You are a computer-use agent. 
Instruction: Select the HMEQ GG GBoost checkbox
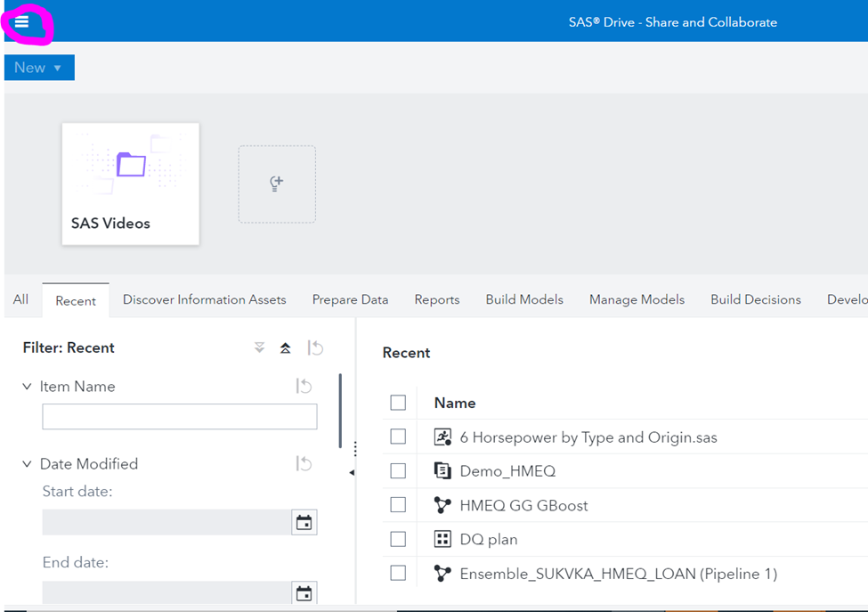click(398, 505)
